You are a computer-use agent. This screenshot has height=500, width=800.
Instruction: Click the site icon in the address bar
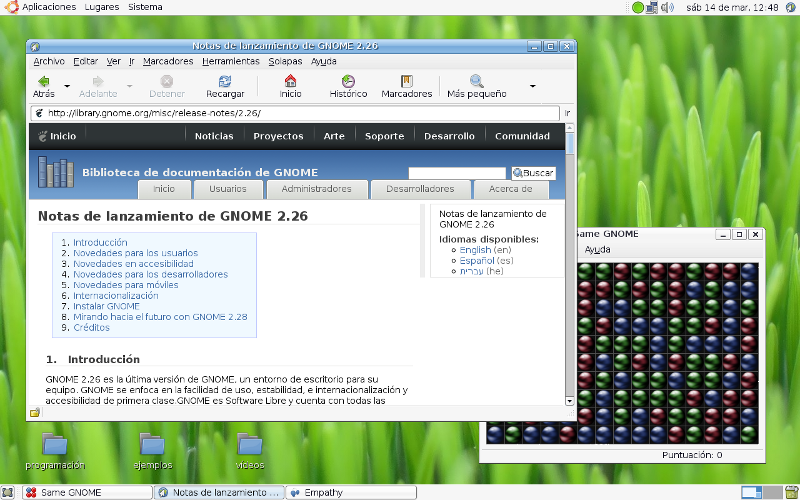pos(39,113)
